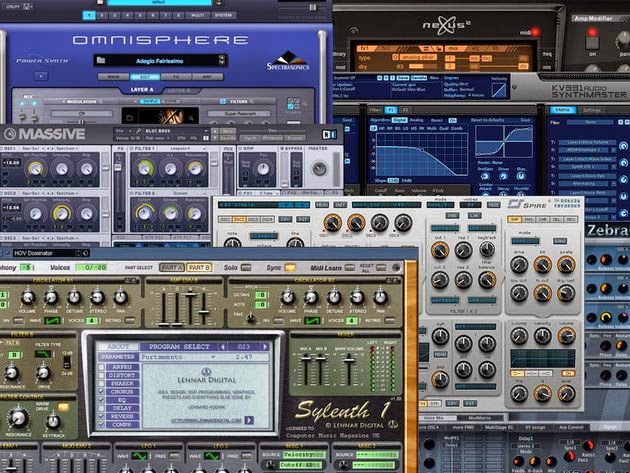
Task: Select OSC2 button in Spire
Action: point(239,219)
